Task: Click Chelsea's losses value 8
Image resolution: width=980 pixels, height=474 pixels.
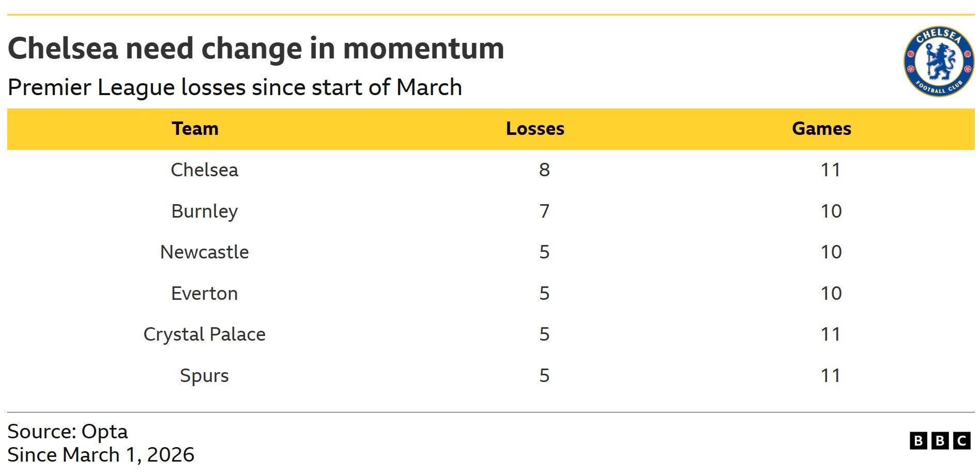Action: 544,170
